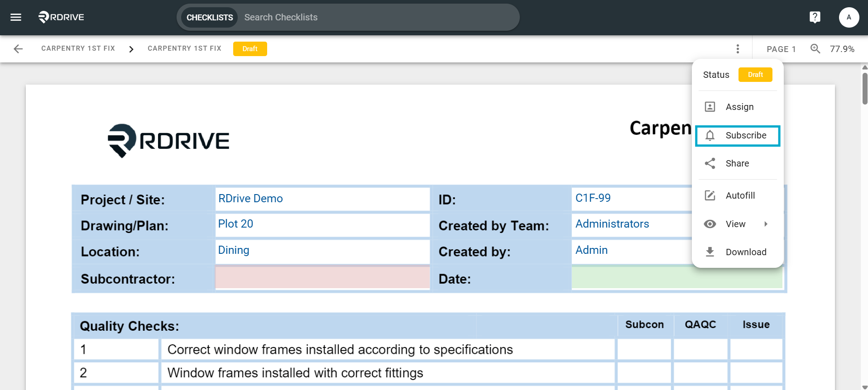
Task: Select Share from the menu
Action: pyautogui.click(x=738, y=163)
